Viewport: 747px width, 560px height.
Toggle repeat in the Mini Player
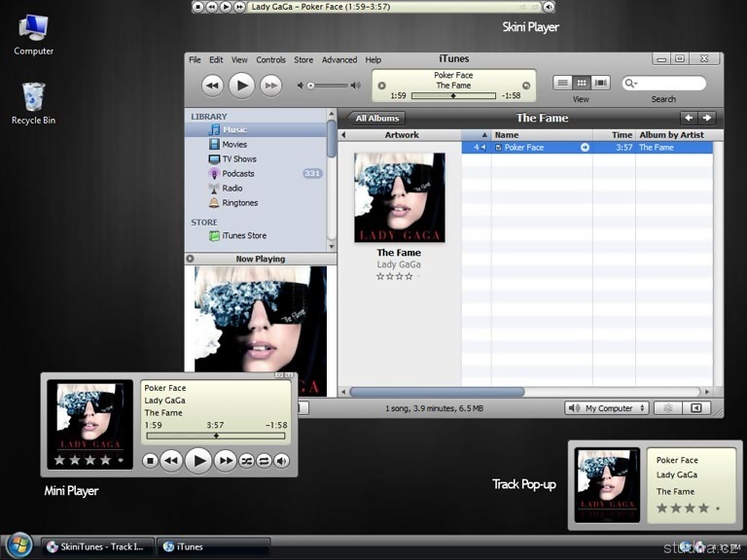tap(264, 461)
